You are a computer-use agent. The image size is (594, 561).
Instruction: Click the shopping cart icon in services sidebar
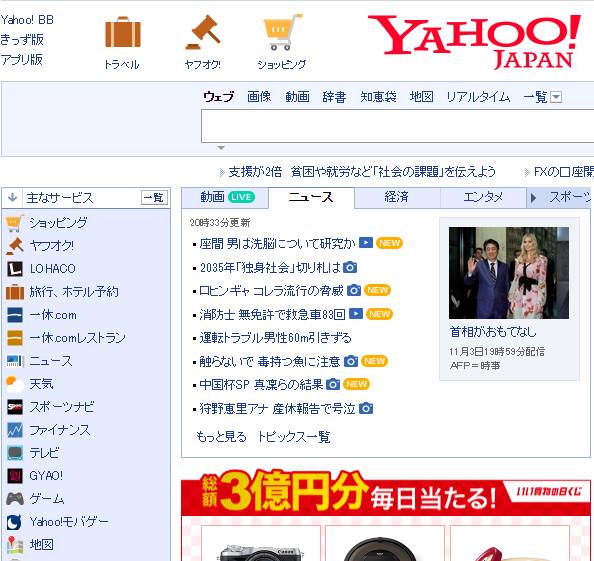15,223
